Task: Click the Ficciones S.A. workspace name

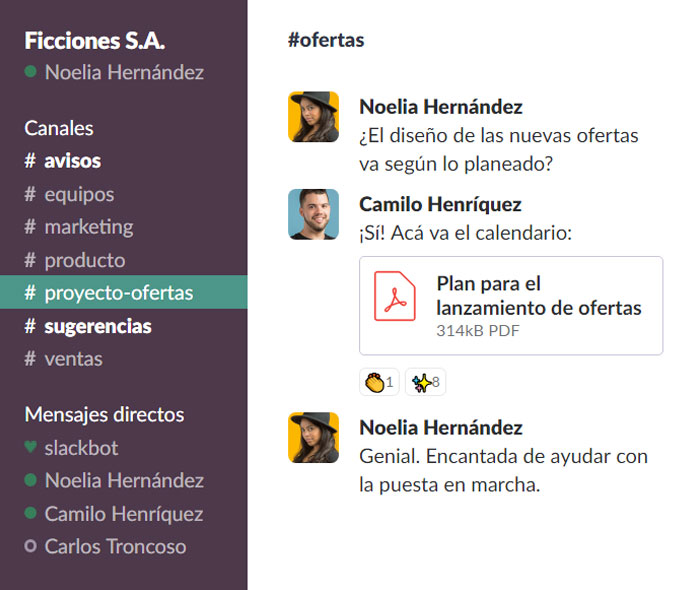Action: (x=94, y=41)
